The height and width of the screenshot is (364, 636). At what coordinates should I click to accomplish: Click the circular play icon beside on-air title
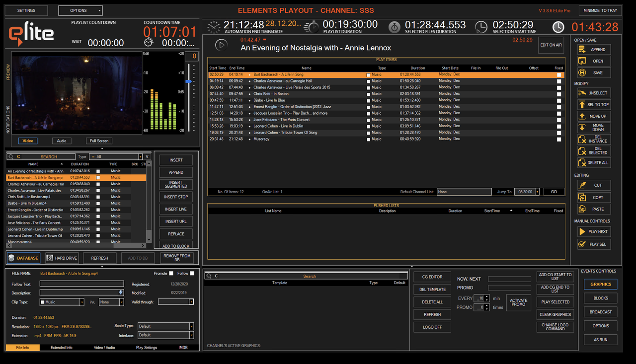tap(221, 45)
